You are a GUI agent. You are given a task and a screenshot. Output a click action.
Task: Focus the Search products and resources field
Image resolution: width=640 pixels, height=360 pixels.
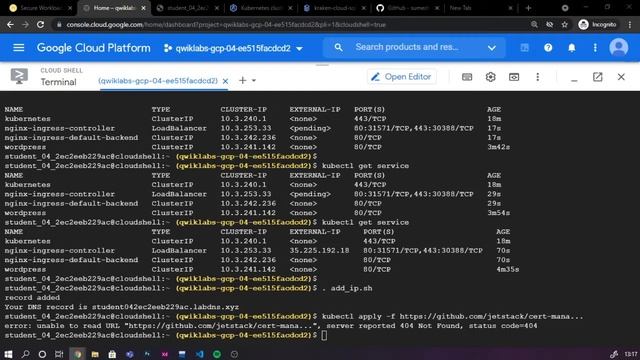click(x=407, y=47)
